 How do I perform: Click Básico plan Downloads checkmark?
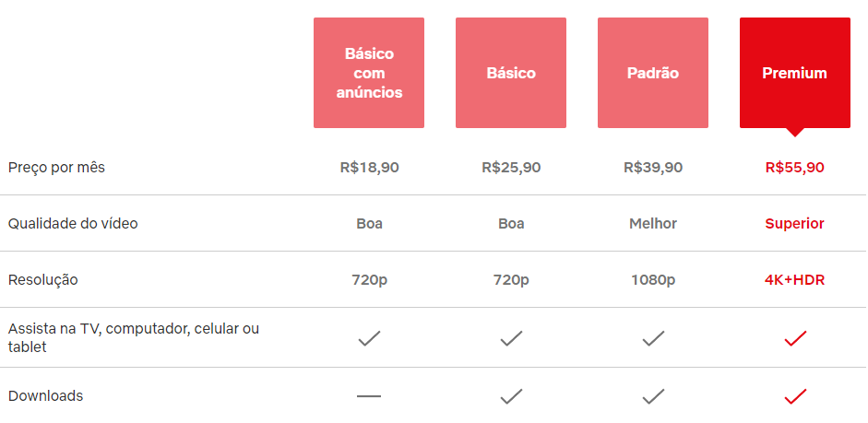tap(512, 396)
